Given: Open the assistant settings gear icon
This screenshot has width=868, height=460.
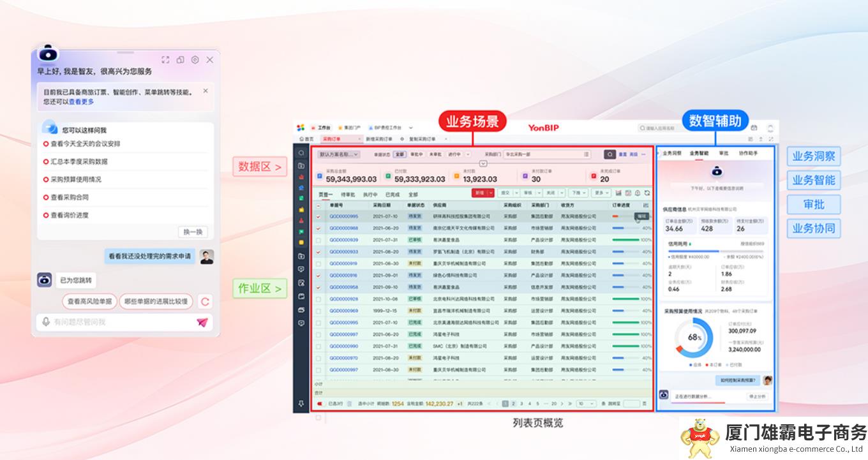Looking at the screenshot, I should point(195,59).
